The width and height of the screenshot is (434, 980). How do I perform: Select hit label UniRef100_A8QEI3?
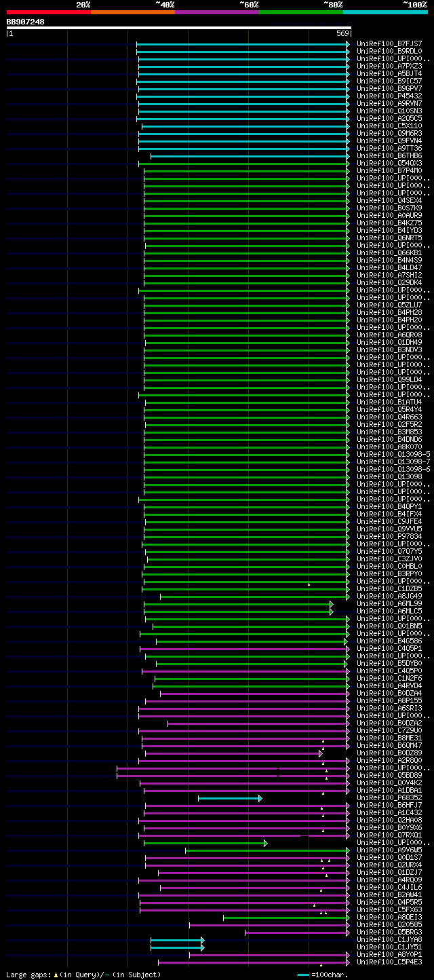(389, 917)
